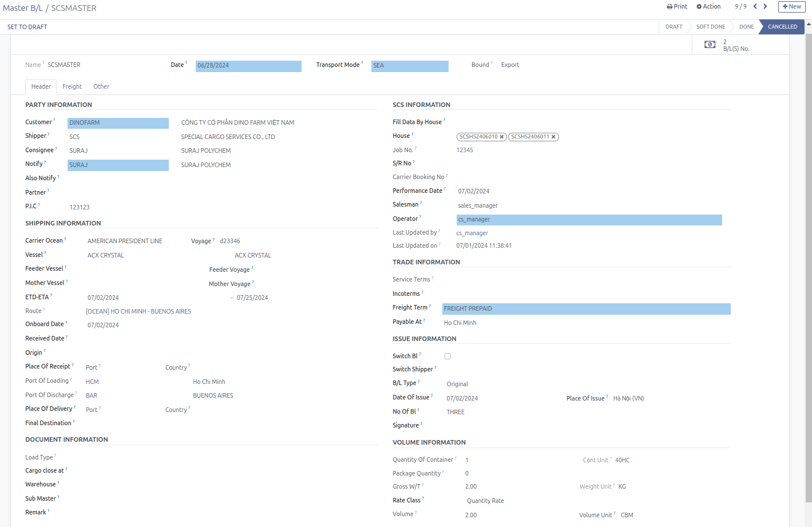
Task: Remove the SCSHS2406010 house tag
Action: click(x=502, y=137)
